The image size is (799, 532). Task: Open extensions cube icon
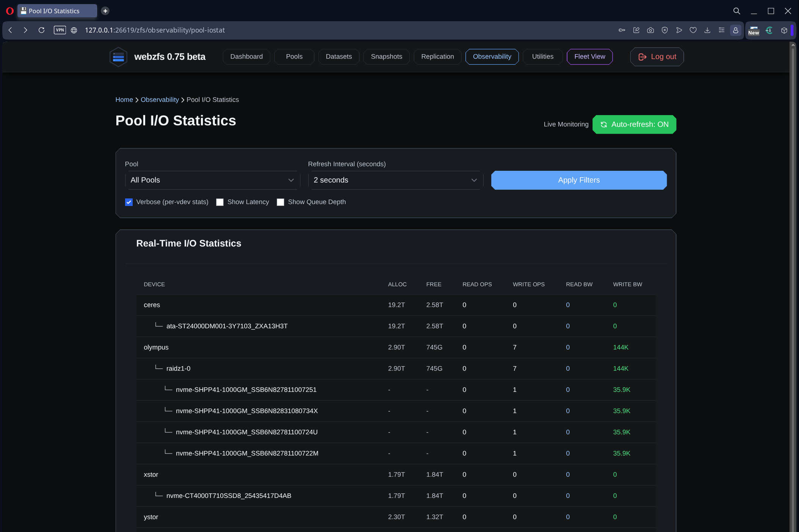pos(784,30)
